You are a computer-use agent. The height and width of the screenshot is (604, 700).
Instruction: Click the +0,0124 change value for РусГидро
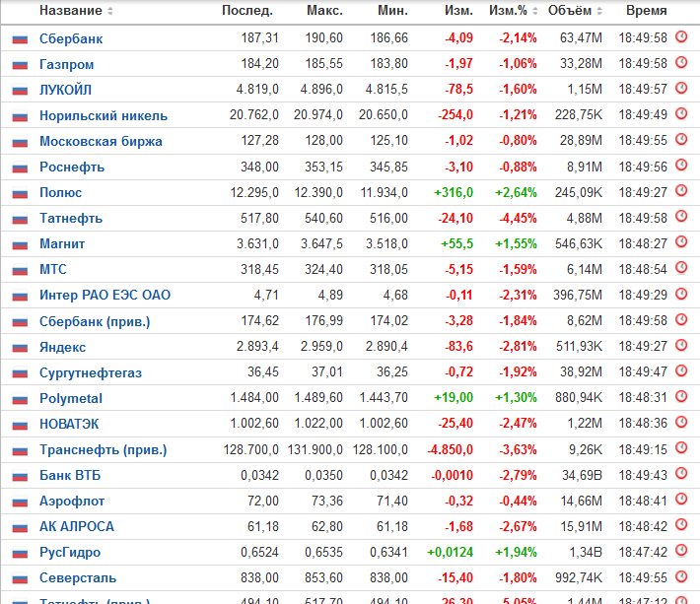[x=450, y=553]
